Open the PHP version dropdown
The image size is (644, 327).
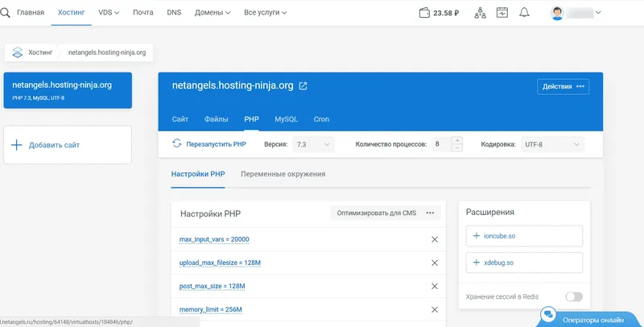(x=313, y=145)
